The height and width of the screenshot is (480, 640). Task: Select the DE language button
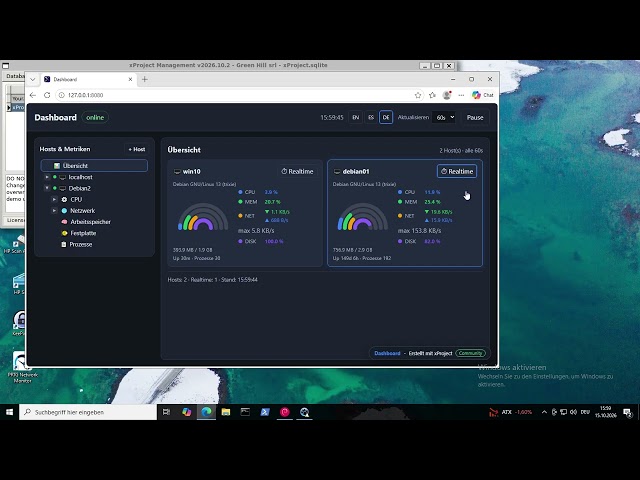[x=386, y=118]
